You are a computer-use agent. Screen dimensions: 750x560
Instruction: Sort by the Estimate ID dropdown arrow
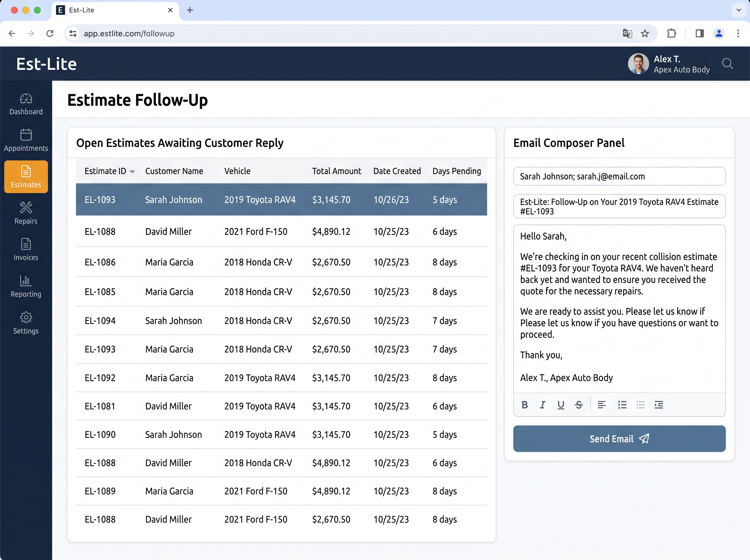[132, 172]
